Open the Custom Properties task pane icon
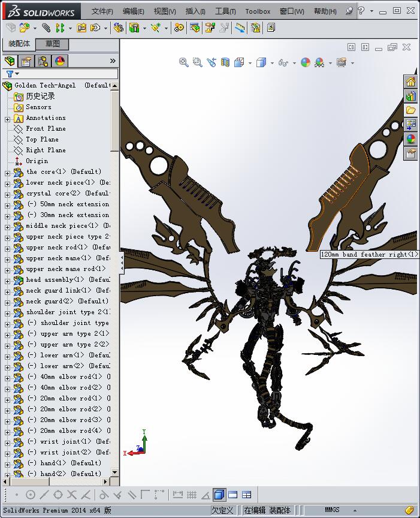The image size is (420, 518). coord(410,153)
